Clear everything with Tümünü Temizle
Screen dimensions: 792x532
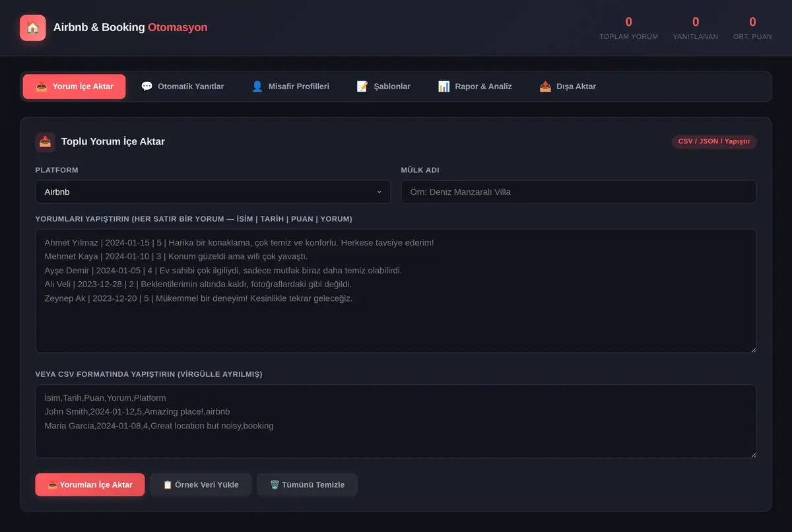(307, 484)
